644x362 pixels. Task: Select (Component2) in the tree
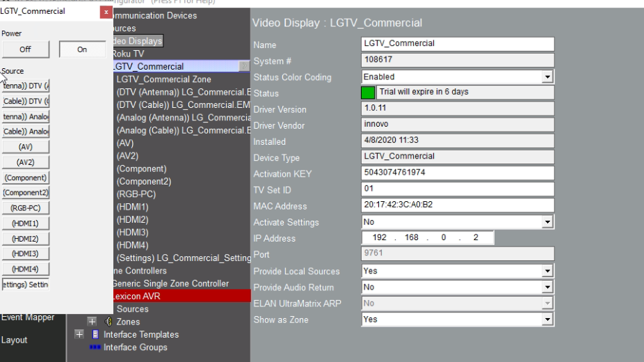(x=144, y=181)
